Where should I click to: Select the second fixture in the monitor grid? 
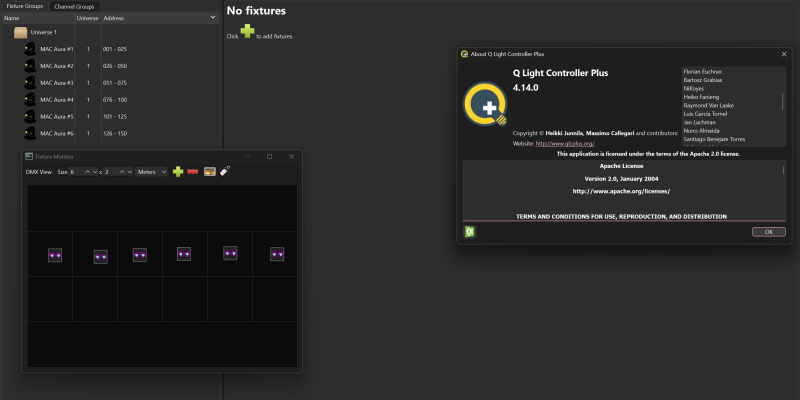(x=101, y=257)
